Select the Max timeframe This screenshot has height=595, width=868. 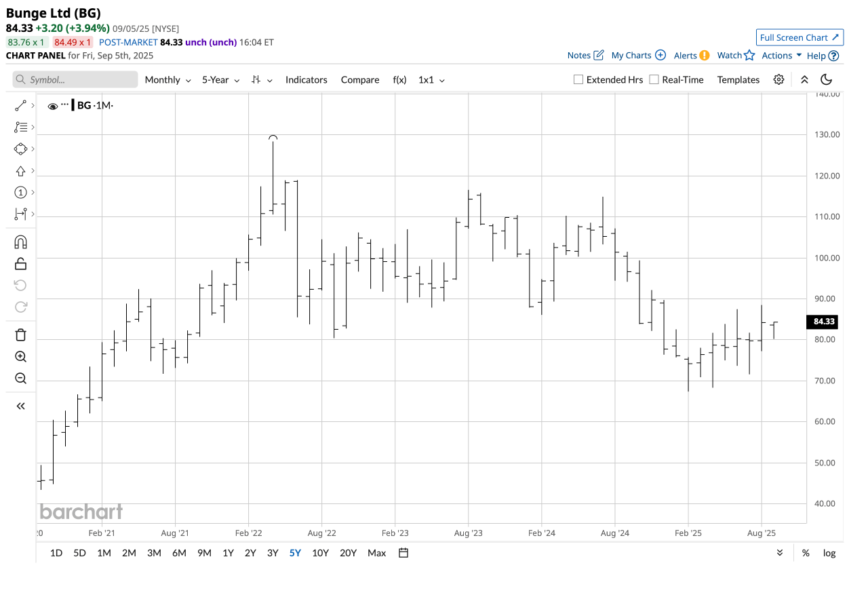[376, 553]
